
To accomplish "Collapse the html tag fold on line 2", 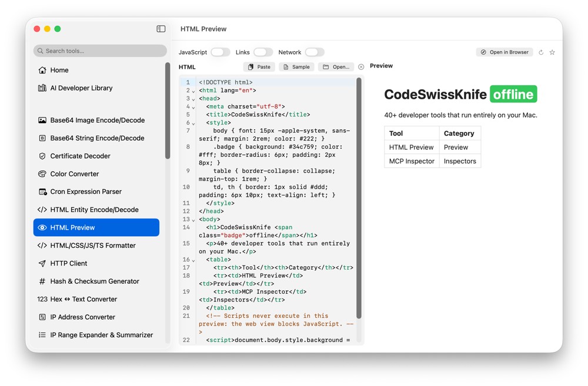I will click(x=193, y=91).
